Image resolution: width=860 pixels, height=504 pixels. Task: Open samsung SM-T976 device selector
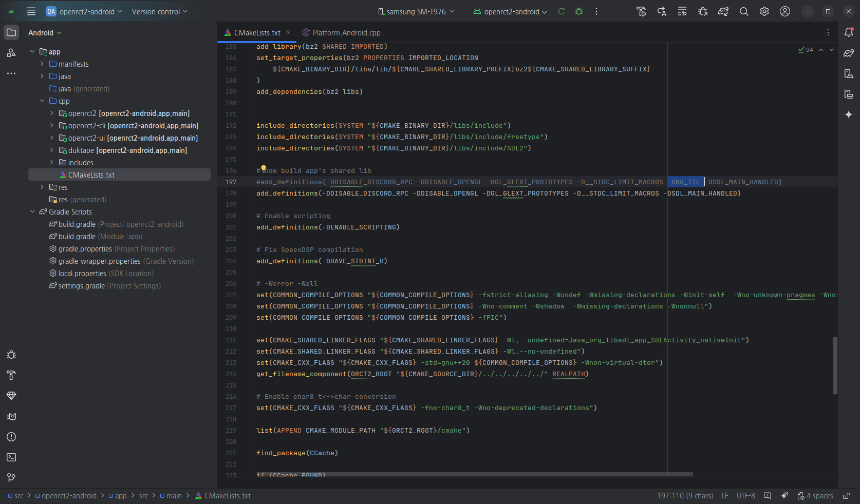(416, 11)
